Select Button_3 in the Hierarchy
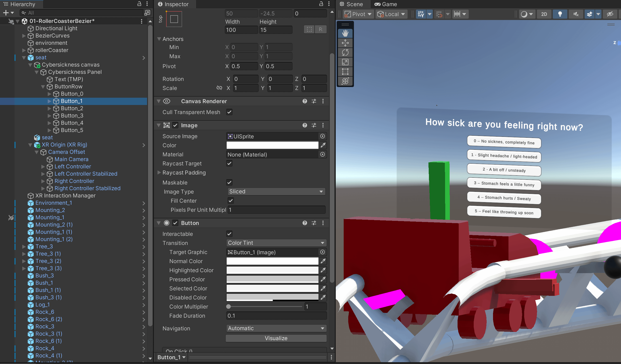The height and width of the screenshot is (364, 621). pyautogui.click(x=72, y=115)
